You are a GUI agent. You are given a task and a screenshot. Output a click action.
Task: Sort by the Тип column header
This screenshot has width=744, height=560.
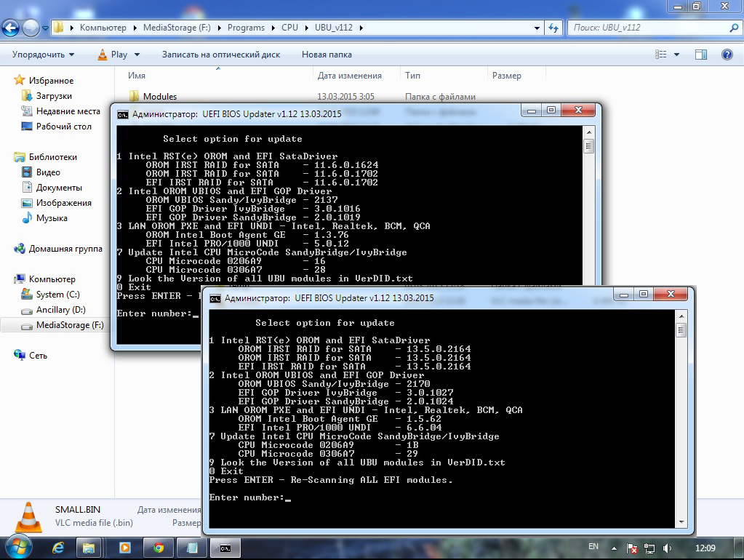pos(413,76)
